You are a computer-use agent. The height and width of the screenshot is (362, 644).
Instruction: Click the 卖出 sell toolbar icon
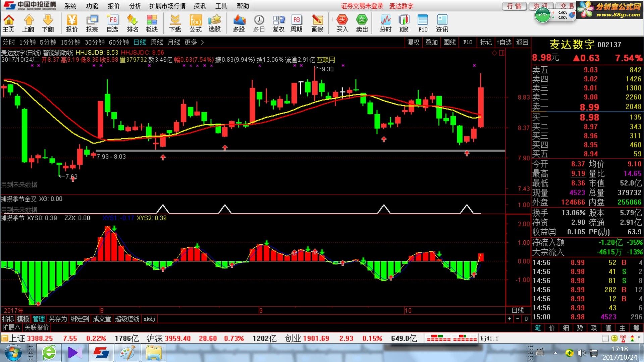[362, 23]
